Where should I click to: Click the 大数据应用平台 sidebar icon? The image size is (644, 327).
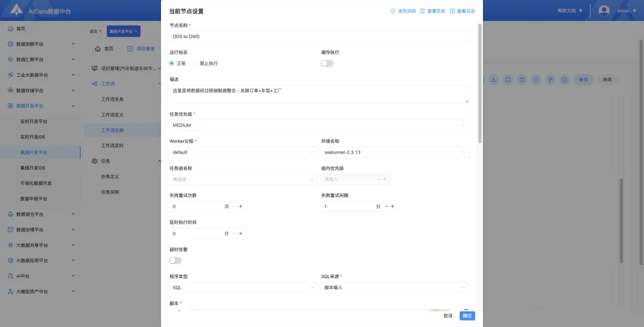point(11,260)
